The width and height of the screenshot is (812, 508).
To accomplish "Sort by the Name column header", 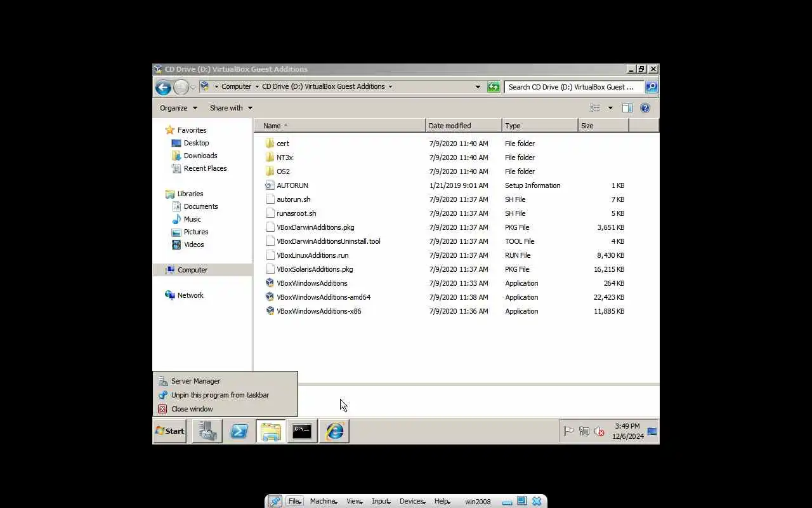I will coord(339,126).
